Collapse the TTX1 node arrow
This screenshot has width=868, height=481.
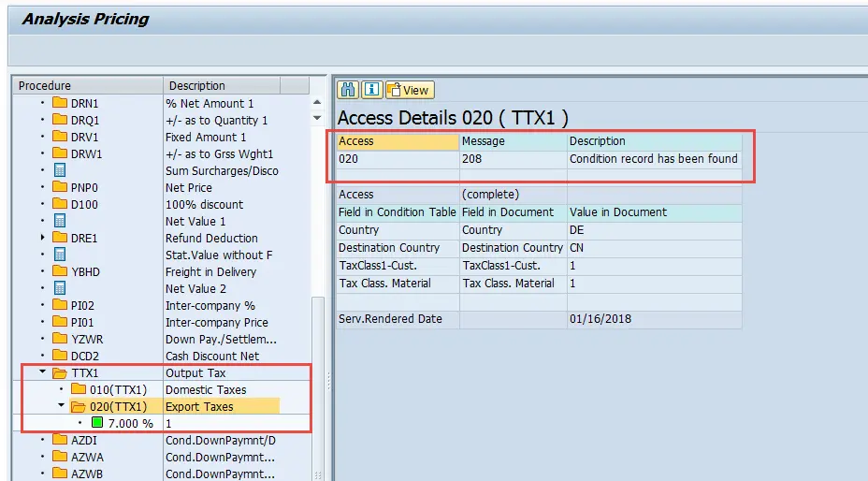click(x=43, y=372)
